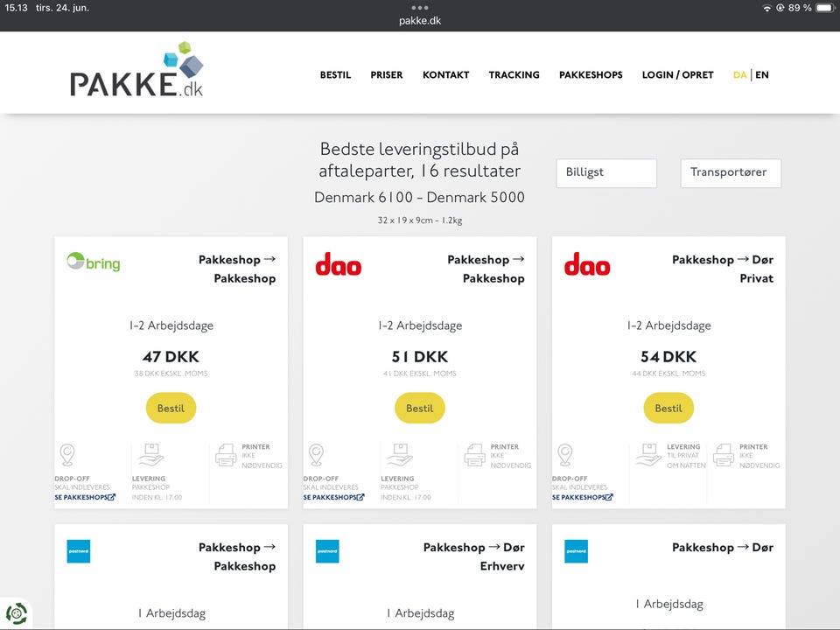Click delivery hand icon on 54 DKK card
Image resolution: width=840 pixels, height=630 pixels.
click(x=648, y=454)
